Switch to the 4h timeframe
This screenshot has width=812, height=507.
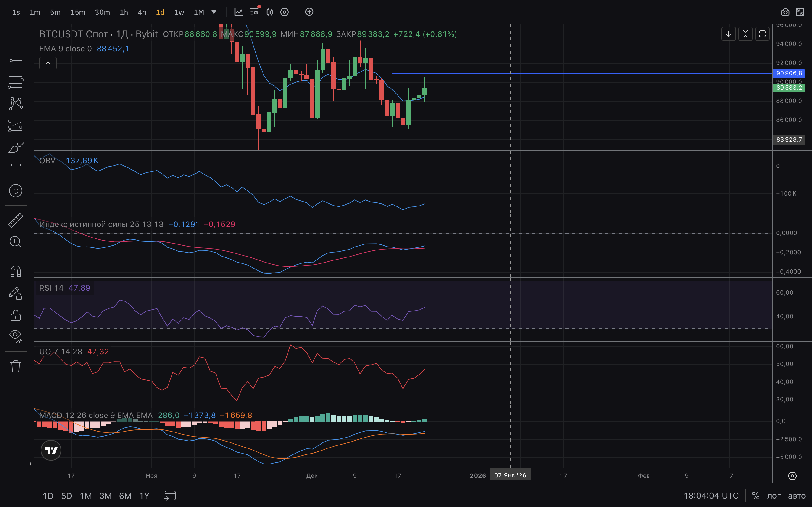142,12
